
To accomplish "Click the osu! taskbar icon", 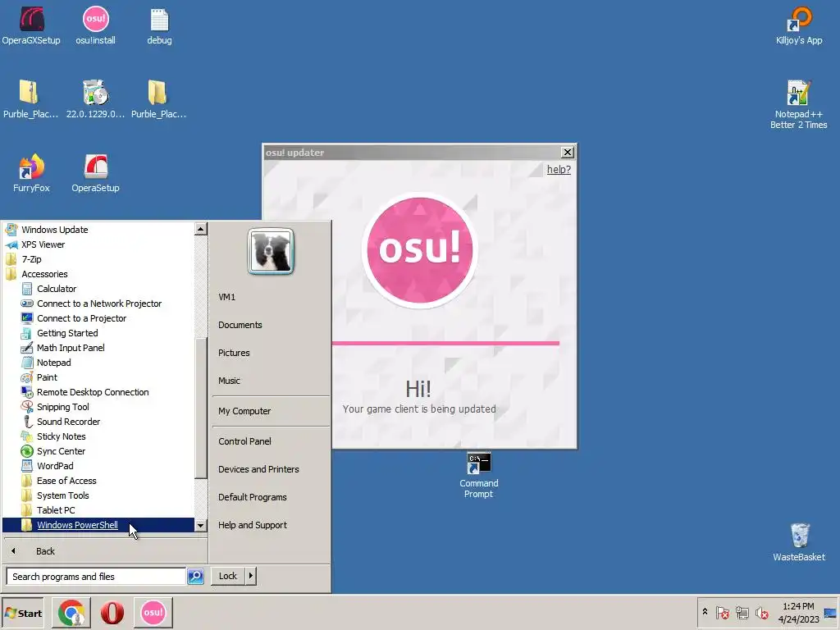I will (x=153, y=612).
